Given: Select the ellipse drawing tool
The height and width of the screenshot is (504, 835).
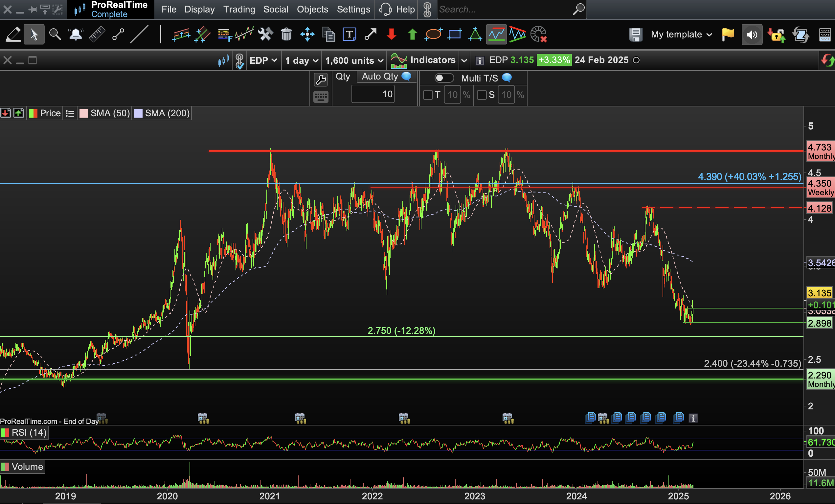Looking at the screenshot, I should pyautogui.click(x=433, y=34).
